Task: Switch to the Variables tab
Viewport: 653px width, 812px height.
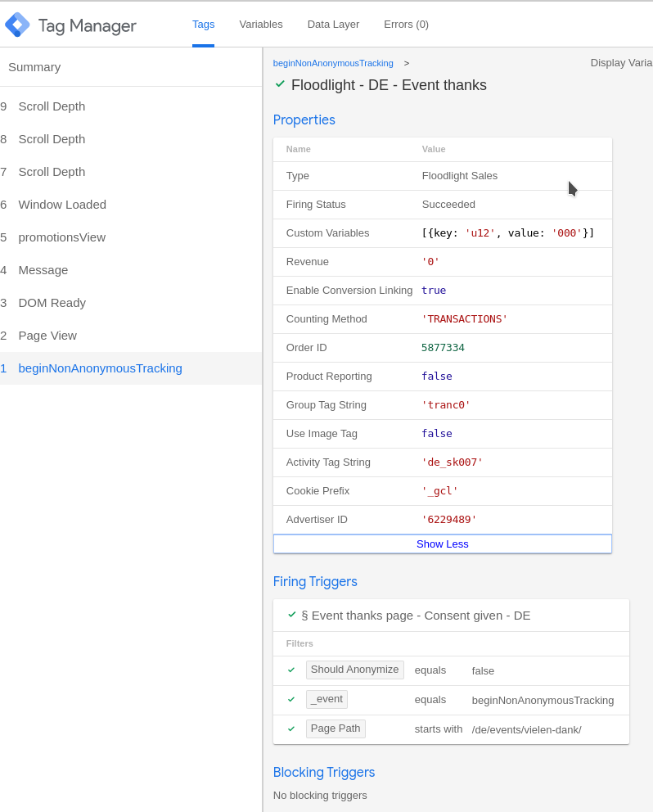Action: (261, 25)
